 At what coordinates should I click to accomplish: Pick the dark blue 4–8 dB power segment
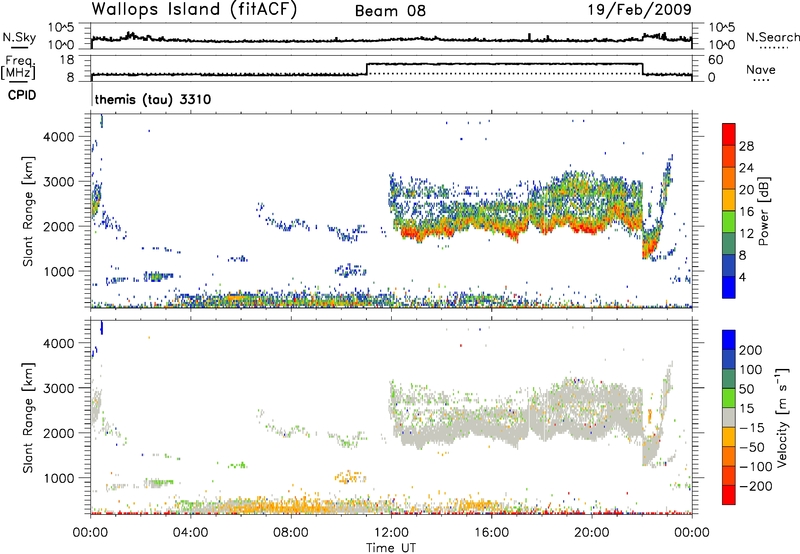729,266
